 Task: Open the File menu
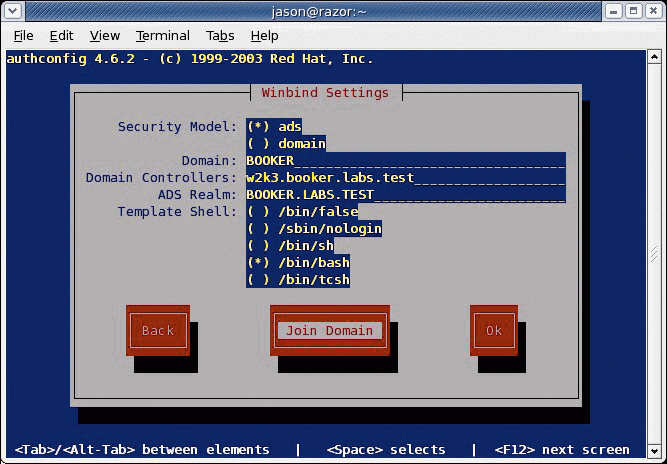(23, 36)
